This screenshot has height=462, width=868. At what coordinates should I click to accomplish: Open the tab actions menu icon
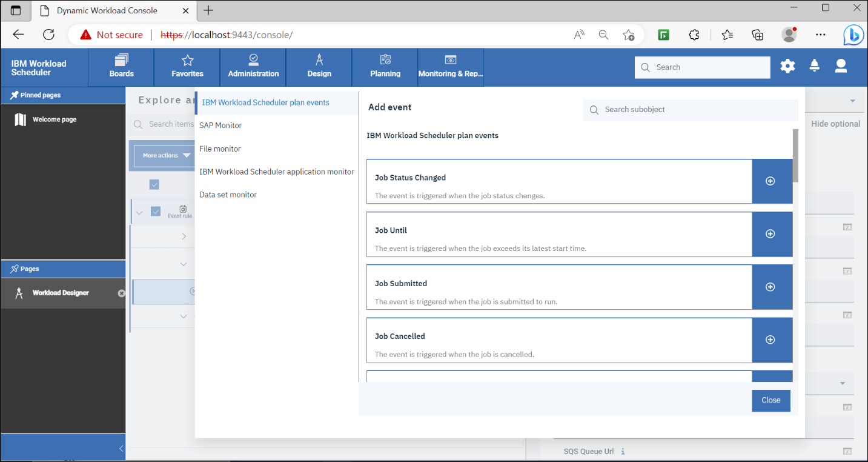(16, 10)
